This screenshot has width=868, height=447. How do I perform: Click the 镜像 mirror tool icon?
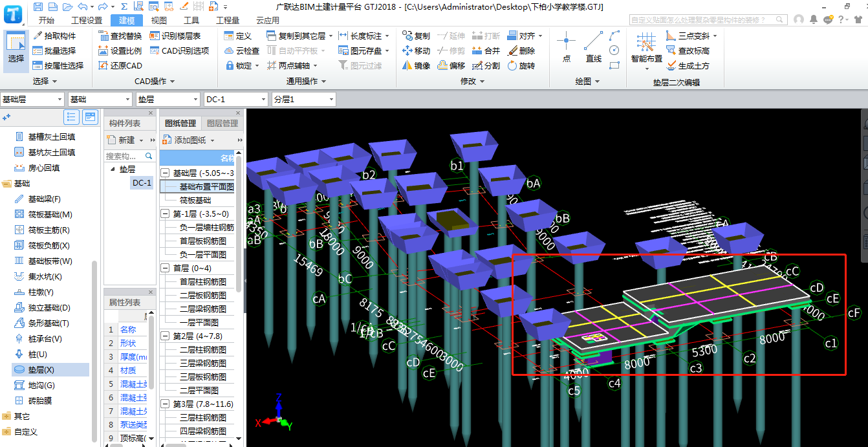(x=407, y=65)
